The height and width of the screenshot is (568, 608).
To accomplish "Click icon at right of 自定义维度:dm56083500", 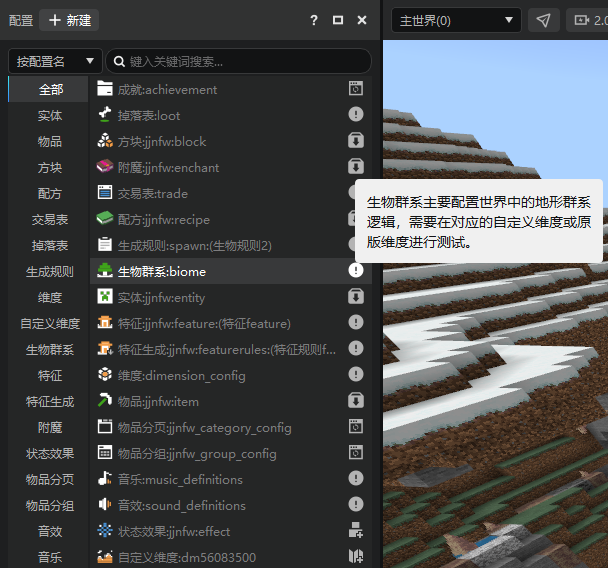I will (x=356, y=556).
